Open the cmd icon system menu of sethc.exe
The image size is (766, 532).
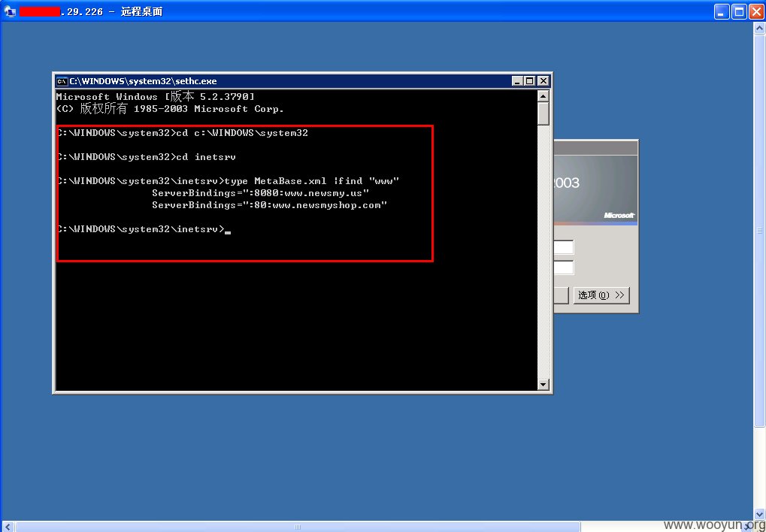coord(62,81)
